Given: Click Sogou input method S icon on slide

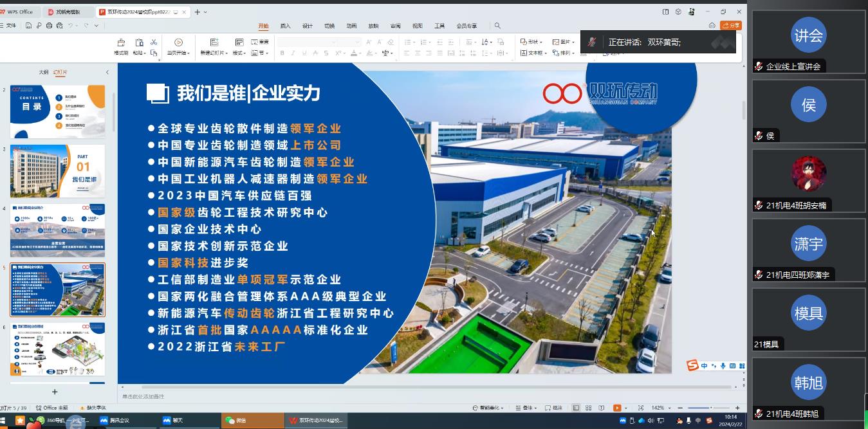Looking at the screenshot, I should coord(692,365).
